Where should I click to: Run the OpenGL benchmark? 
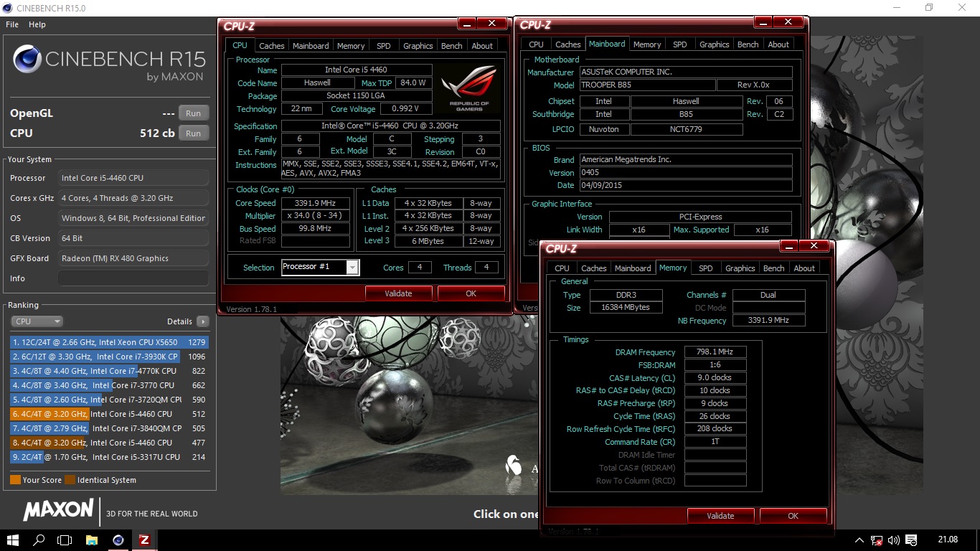[x=193, y=113]
